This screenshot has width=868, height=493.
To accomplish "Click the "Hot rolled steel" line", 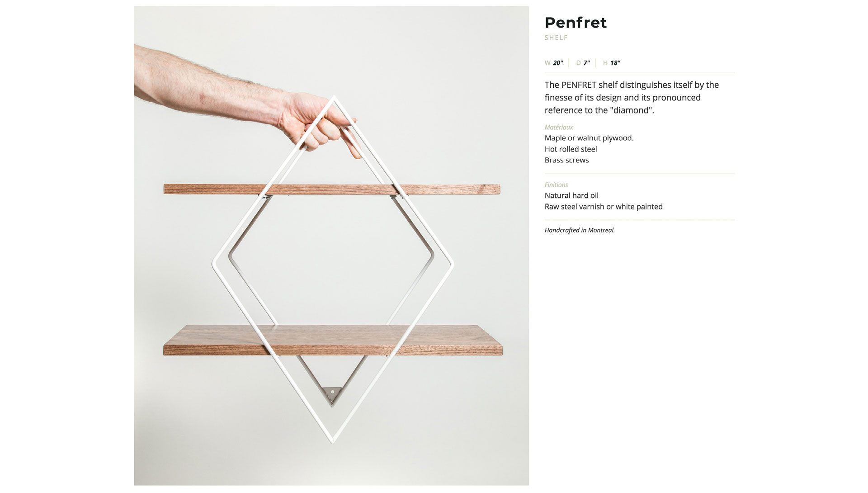I will [571, 149].
